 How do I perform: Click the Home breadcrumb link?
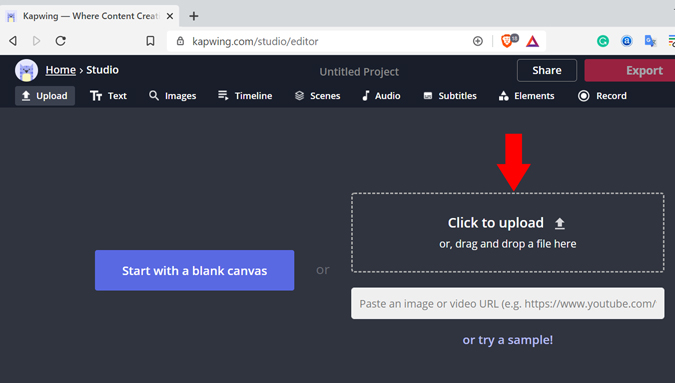(x=61, y=70)
